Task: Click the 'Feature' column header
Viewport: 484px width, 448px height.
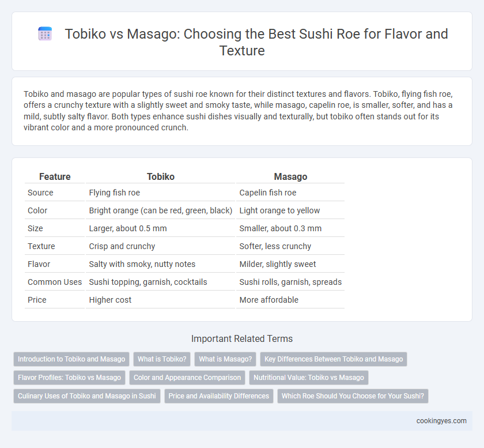Action: click(x=55, y=176)
